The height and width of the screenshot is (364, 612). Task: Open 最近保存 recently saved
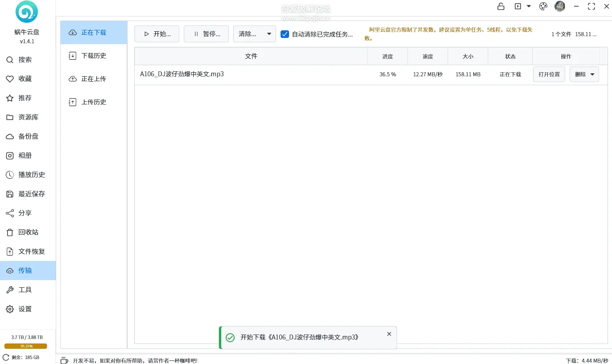28,194
